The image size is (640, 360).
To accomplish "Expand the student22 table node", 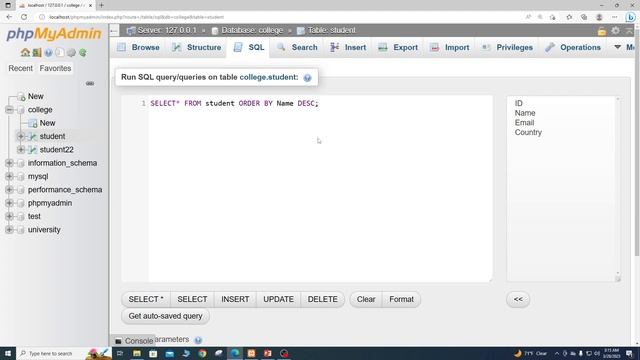I will (x=20, y=150).
